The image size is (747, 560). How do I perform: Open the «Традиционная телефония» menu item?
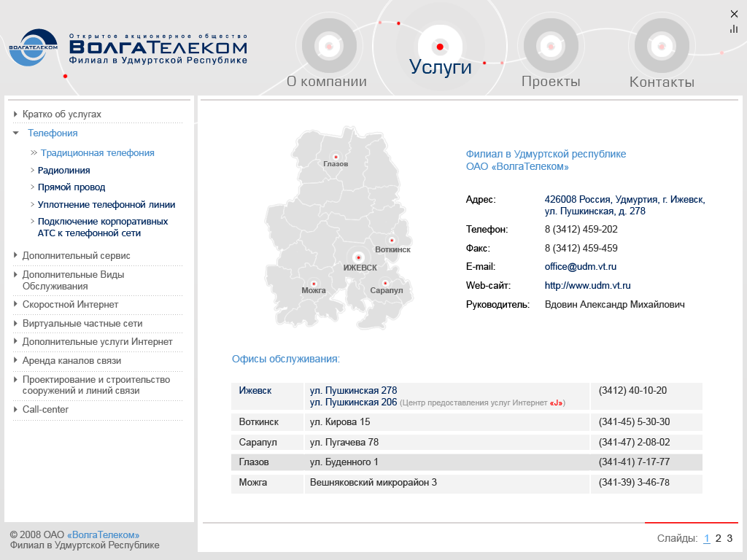[98, 152]
